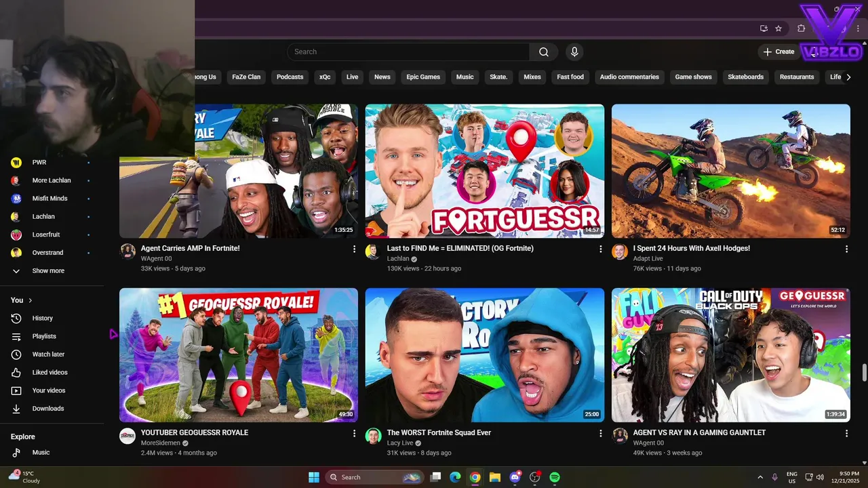Open the Cloudy weather widget
The height and width of the screenshot is (488, 868).
[25, 477]
